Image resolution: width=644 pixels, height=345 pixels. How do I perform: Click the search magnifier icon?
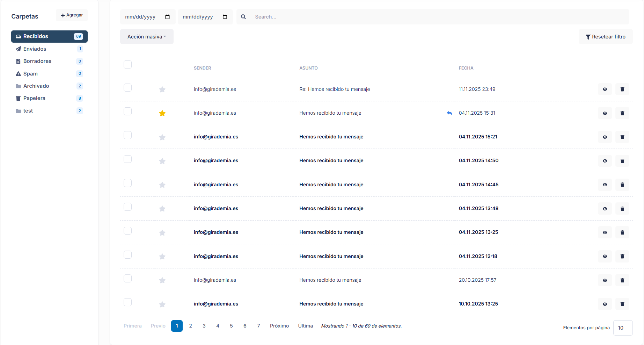(243, 16)
